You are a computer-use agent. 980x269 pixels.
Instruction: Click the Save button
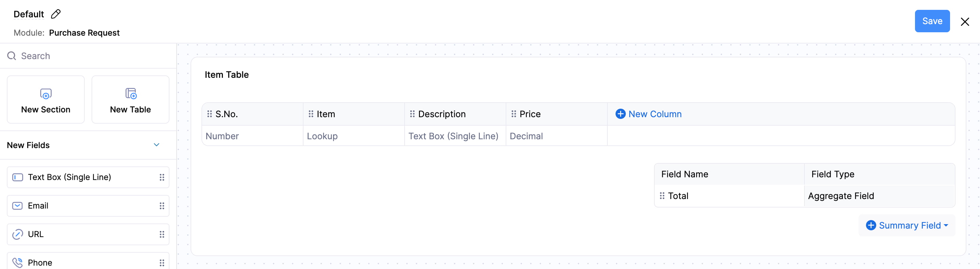point(932,21)
